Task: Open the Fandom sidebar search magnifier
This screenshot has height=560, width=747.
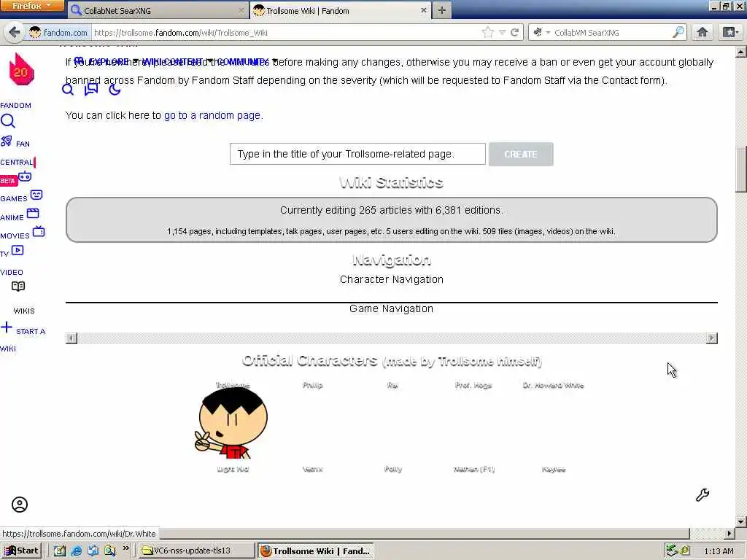Action: (7, 121)
